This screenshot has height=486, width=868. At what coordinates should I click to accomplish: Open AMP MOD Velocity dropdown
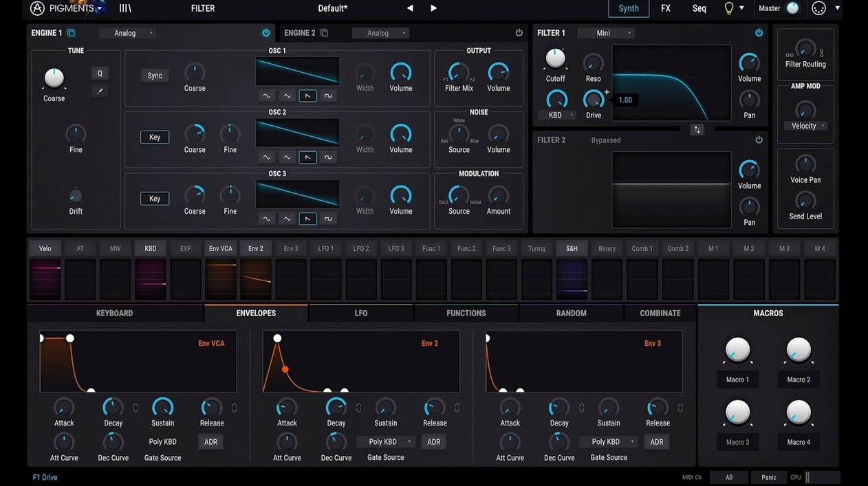click(805, 126)
